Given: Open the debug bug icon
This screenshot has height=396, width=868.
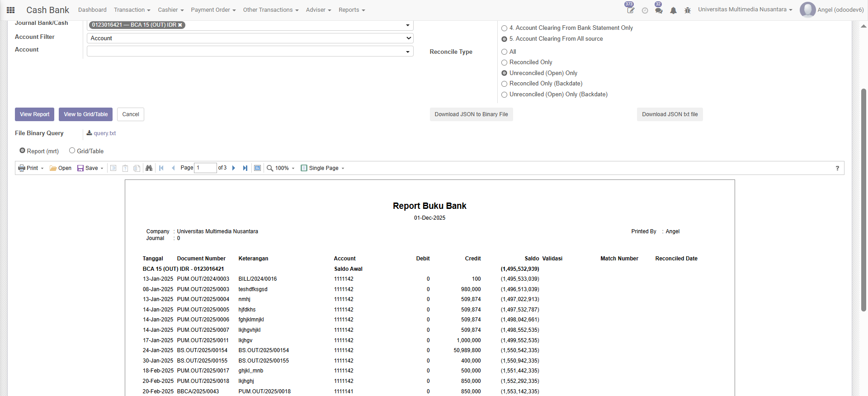Looking at the screenshot, I should 687,10.
